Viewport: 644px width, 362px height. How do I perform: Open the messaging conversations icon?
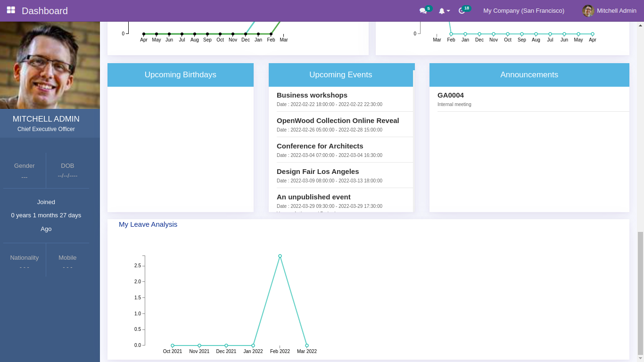pos(422,11)
